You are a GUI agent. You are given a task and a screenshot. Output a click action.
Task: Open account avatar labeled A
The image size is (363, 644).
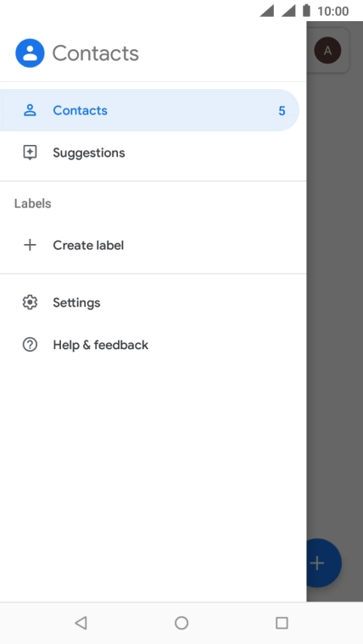(327, 51)
